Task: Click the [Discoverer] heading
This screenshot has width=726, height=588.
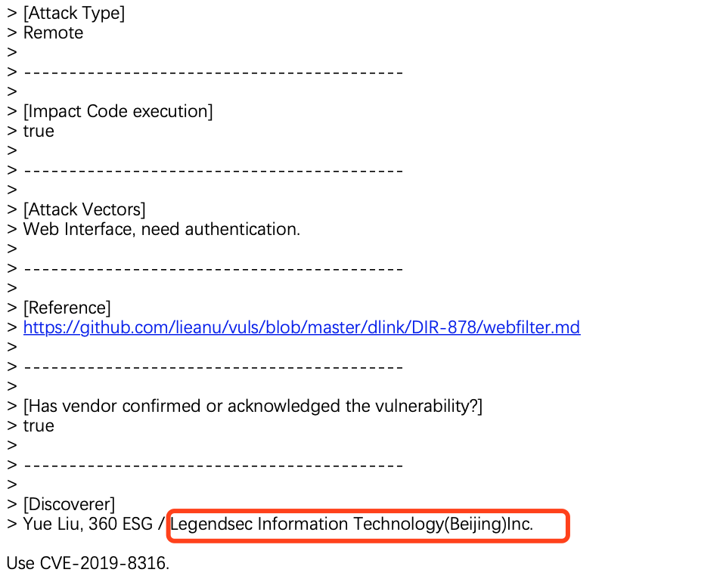Action: 69,504
